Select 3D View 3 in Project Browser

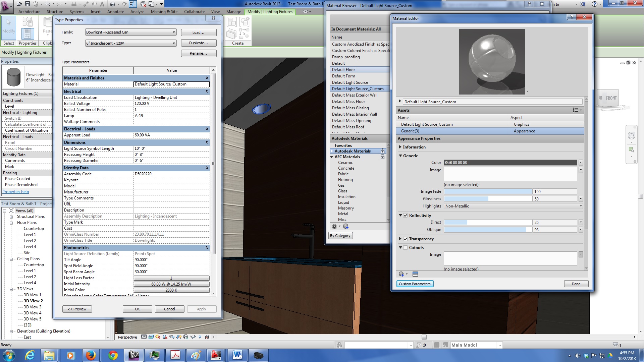coord(33,307)
